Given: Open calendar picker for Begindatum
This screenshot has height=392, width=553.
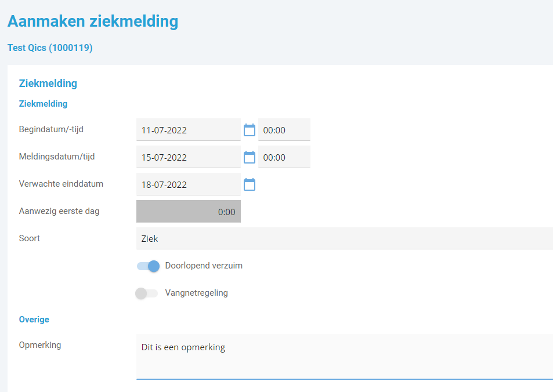Looking at the screenshot, I should (x=250, y=130).
